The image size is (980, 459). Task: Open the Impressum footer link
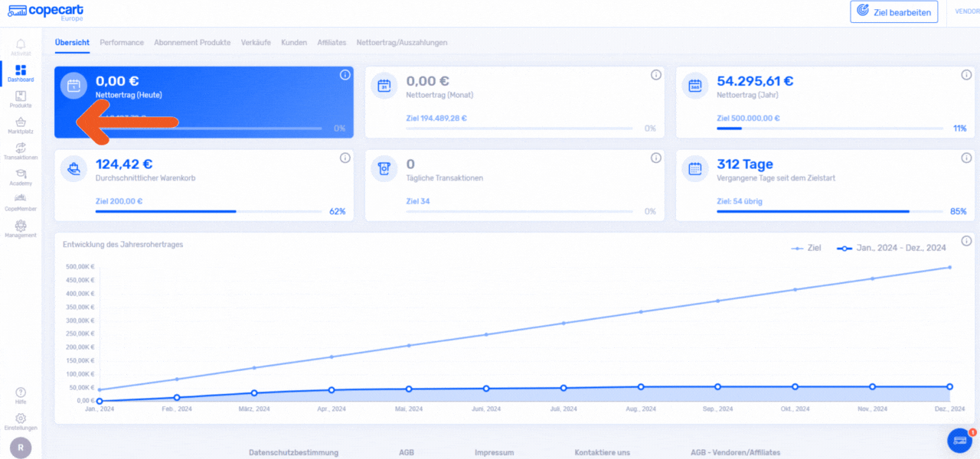click(x=494, y=453)
